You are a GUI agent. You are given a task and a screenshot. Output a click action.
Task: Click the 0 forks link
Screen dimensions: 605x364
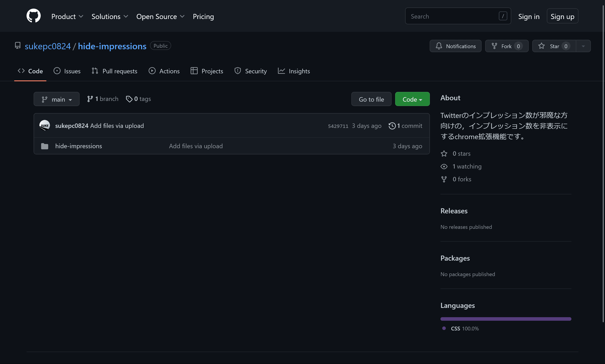[x=456, y=179]
